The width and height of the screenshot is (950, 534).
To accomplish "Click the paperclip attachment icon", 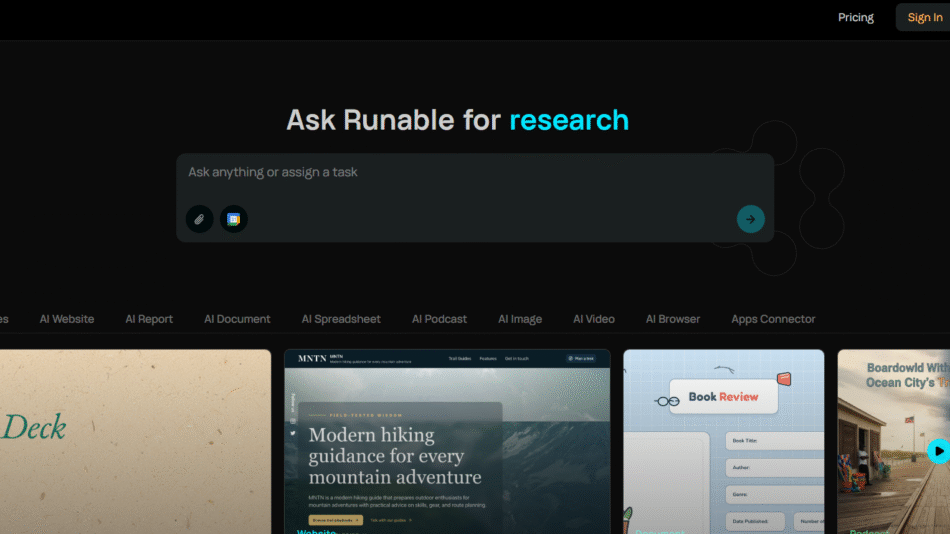I will pyautogui.click(x=199, y=219).
